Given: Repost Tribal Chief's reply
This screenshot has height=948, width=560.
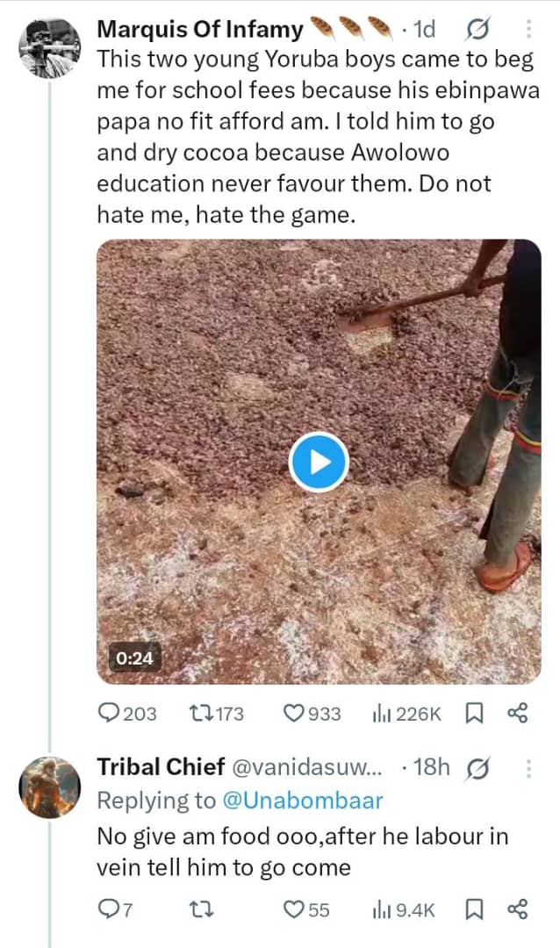Looking at the screenshot, I should coord(201,910).
